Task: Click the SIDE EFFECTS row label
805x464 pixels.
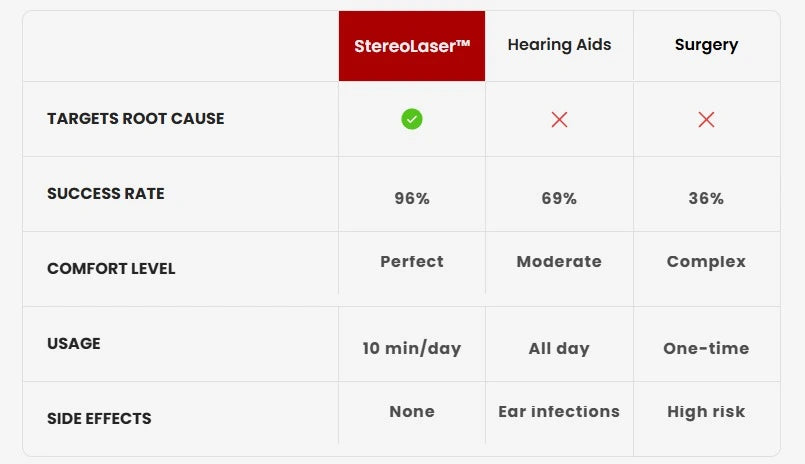Action: point(99,418)
